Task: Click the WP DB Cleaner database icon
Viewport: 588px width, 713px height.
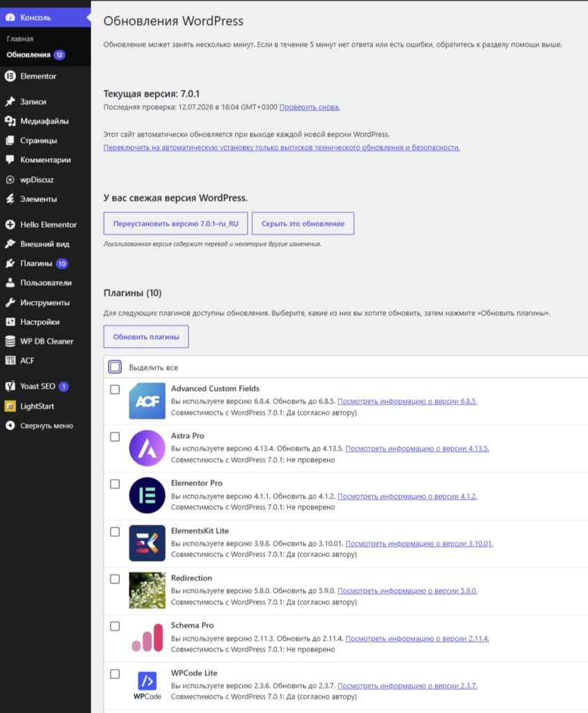Action: tap(10, 341)
